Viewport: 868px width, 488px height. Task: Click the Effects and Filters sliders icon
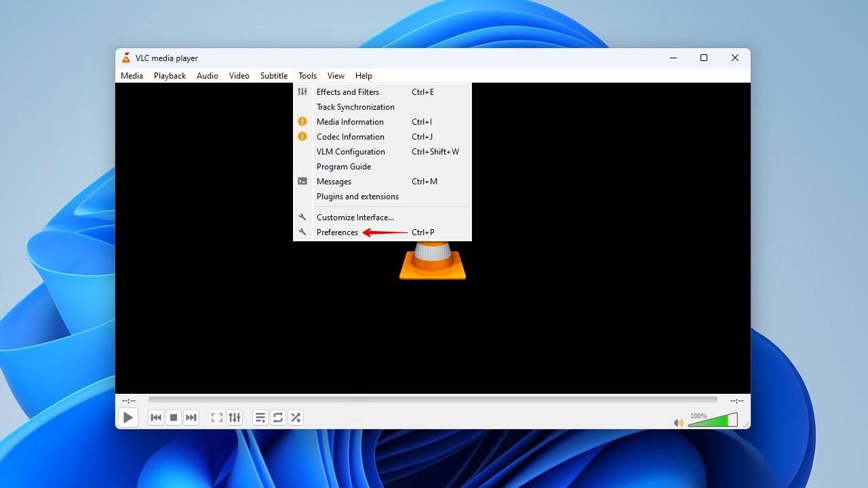point(302,91)
